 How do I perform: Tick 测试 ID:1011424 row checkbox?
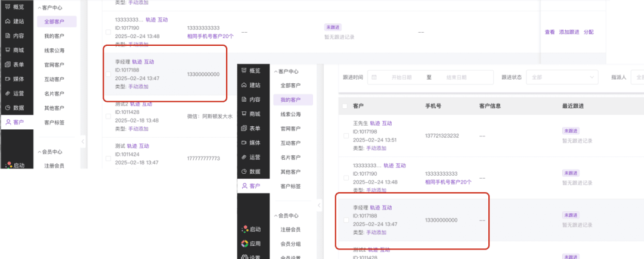(x=108, y=158)
